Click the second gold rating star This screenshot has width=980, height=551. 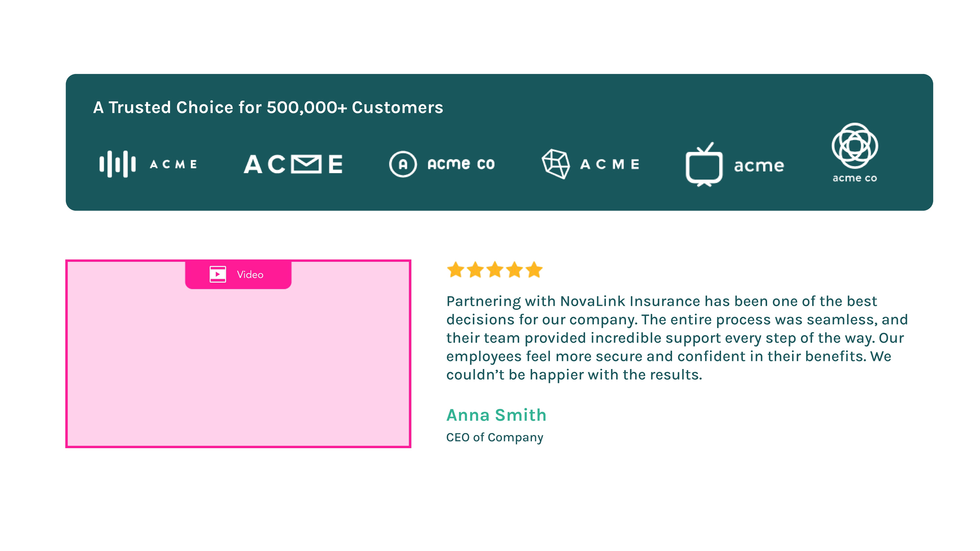475,270
